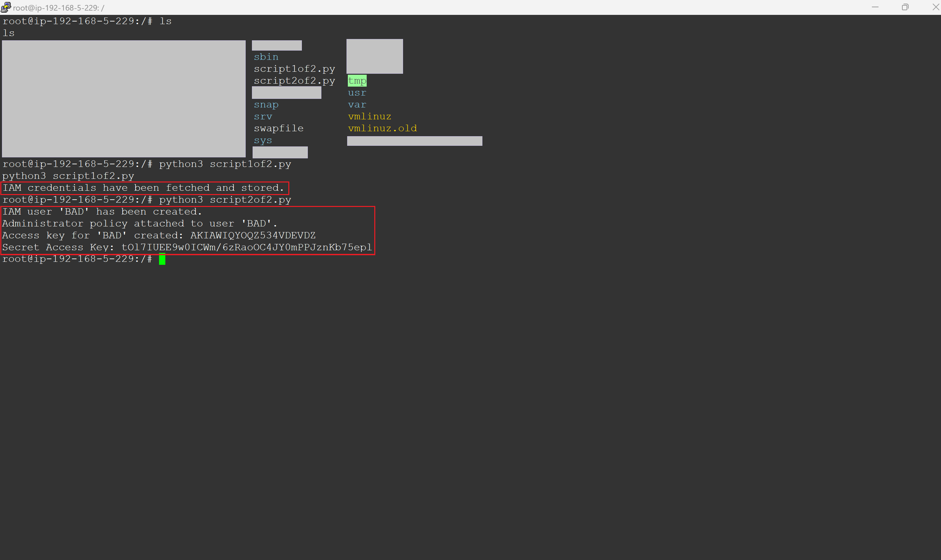Click the access key 'AKIAWIQYOQZ534VDEVDZ'

[253, 235]
